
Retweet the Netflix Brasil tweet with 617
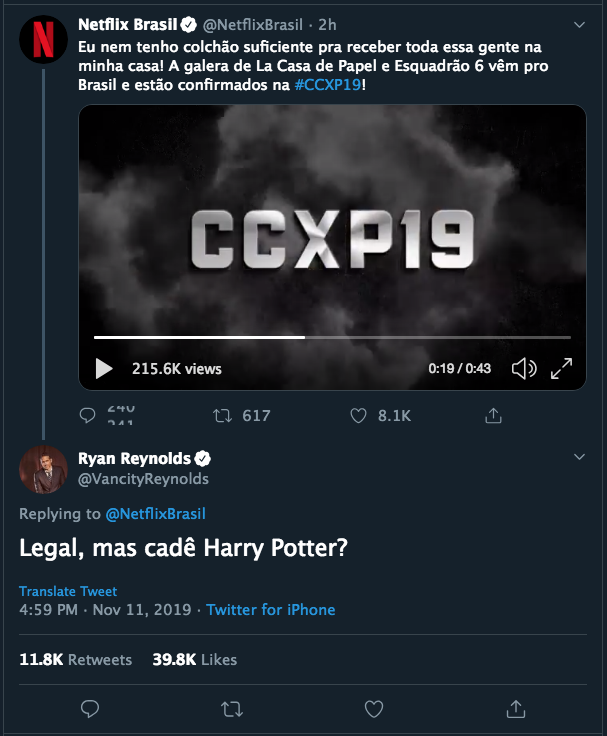click(x=225, y=415)
